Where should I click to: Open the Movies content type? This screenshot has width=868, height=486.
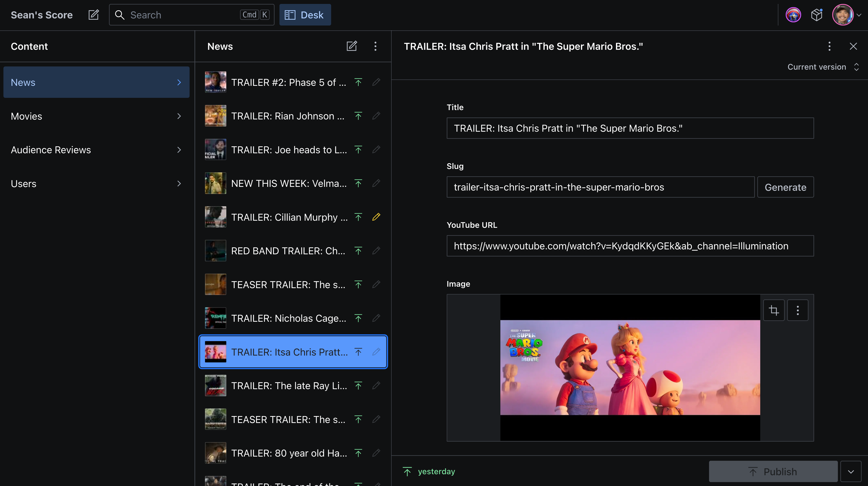pos(96,116)
